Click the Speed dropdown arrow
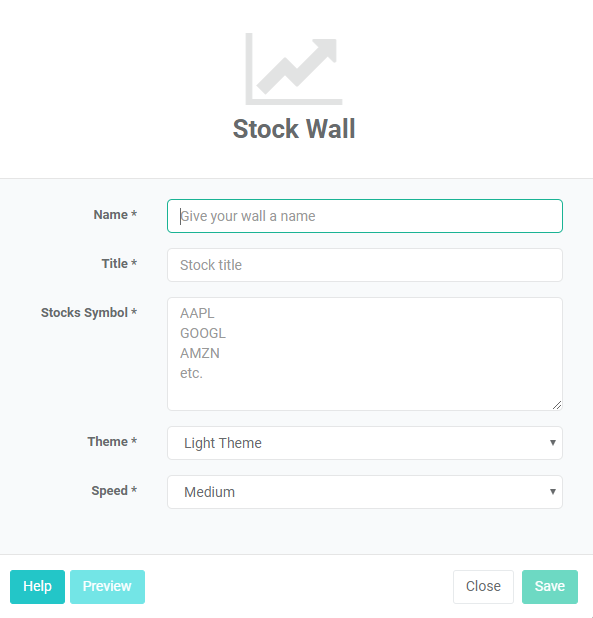This screenshot has height=618, width=593. [553, 491]
